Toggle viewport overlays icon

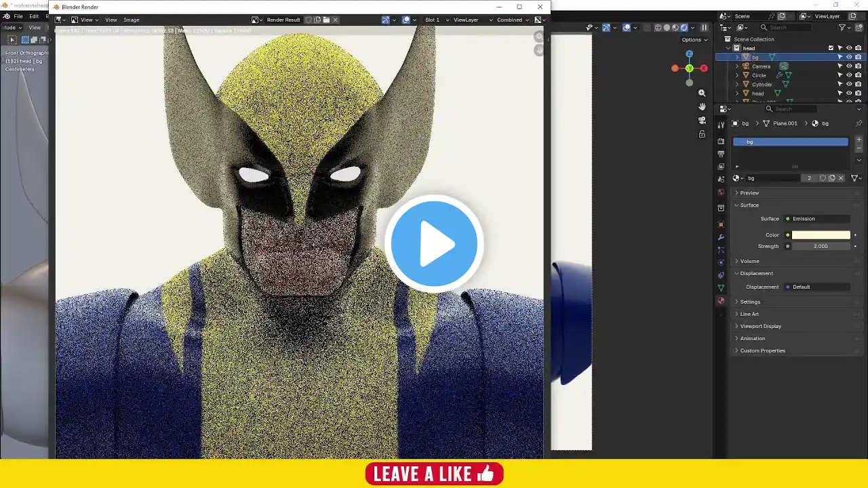tap(627, 28)
